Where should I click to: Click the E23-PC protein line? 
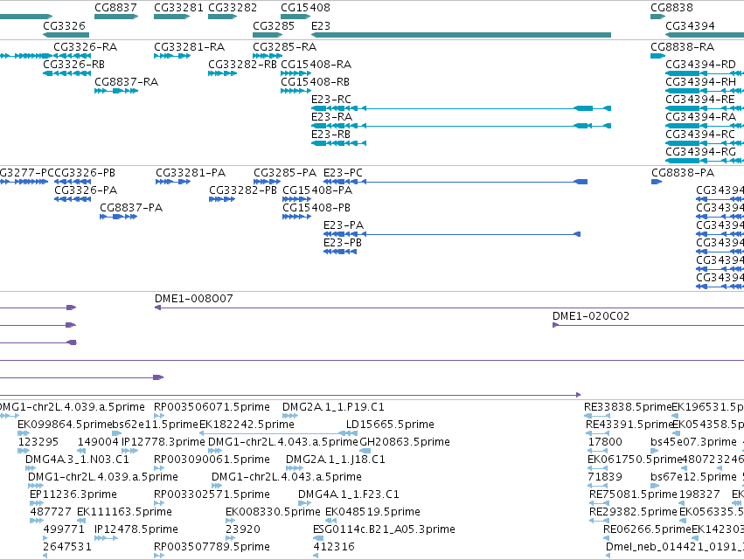coord(455,182)
